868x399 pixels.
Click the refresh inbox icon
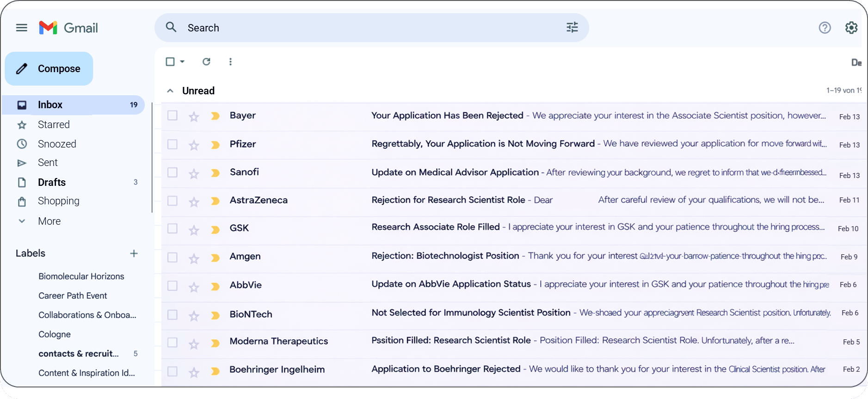206,61
